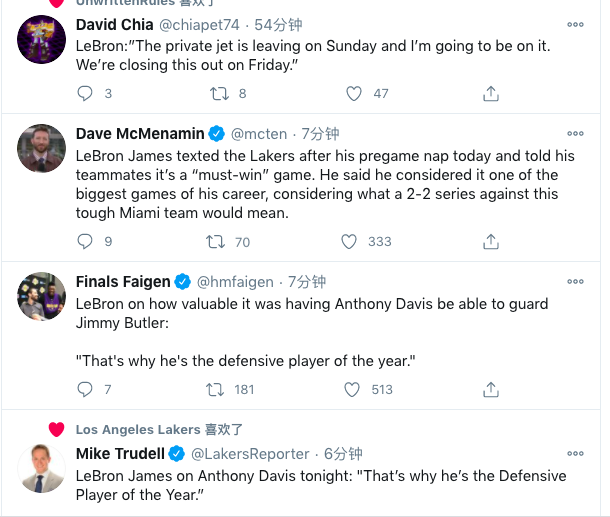Open more menu on Dave McMenamin's tweet

coord(575,133)
